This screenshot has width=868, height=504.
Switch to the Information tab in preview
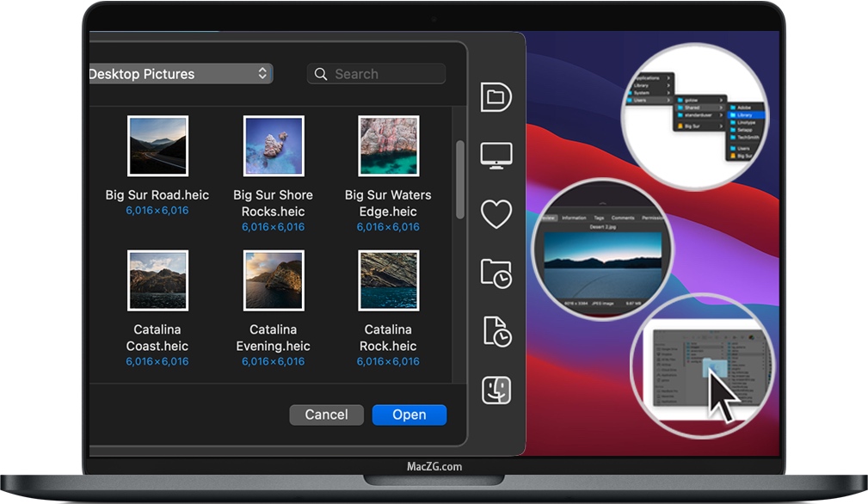pos(574,218)
